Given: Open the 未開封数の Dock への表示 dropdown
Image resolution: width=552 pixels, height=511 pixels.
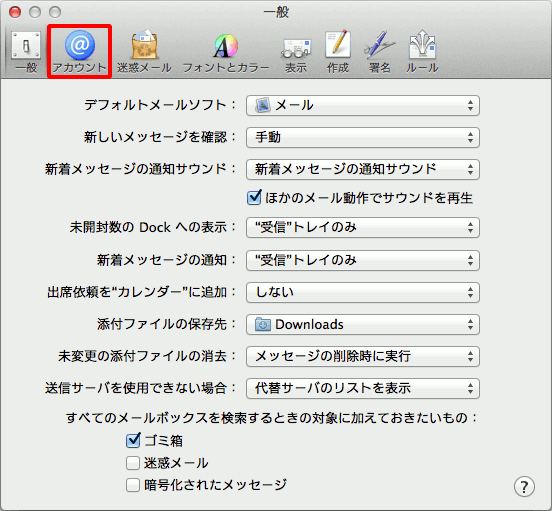Looking at the screenshot, I should [x=363, y=227].
